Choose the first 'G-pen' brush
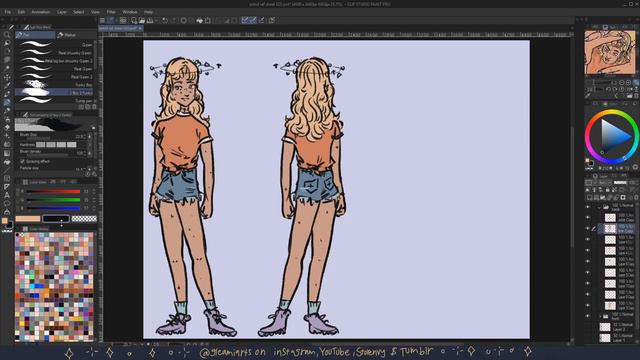 [54, 45]
